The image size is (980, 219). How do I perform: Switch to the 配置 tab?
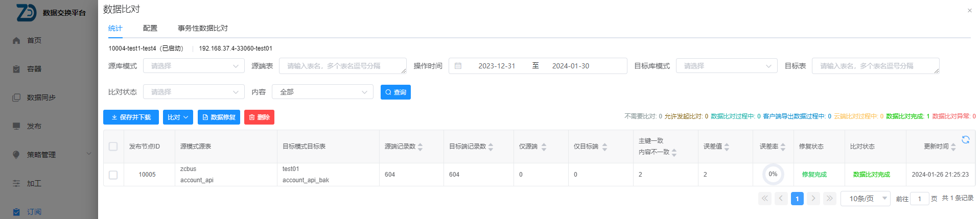coord(150,28)
